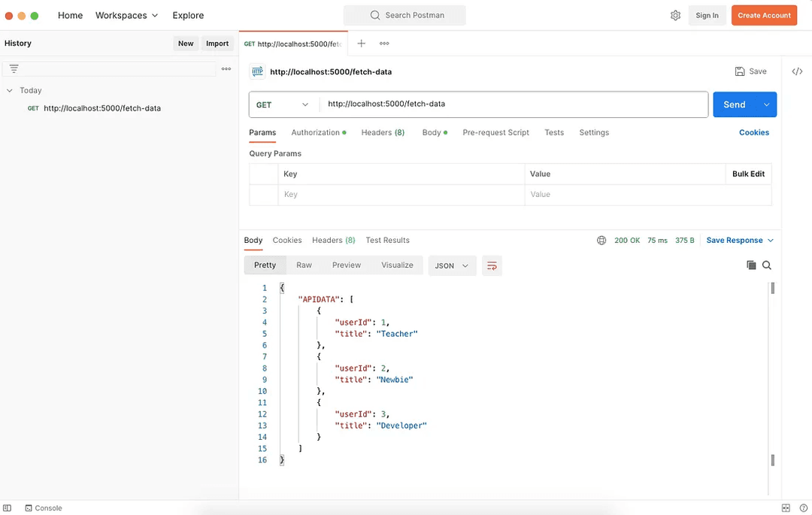Screen dimensions: 812x515
Task: Open two-pane layout icon in status bar
Action: coord(786,507)
